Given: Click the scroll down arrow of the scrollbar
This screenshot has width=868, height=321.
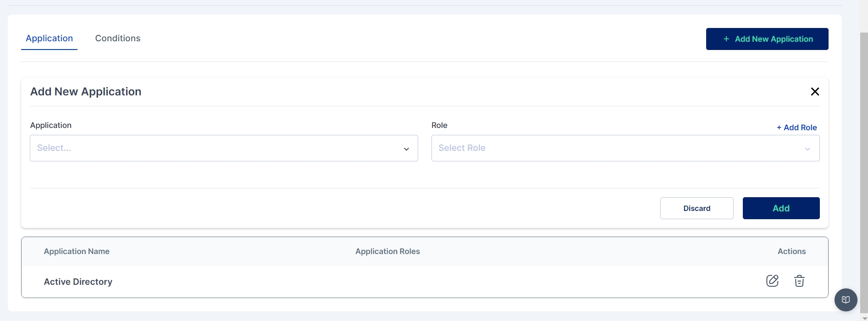Looking at the screenshot, I should [864, 318].
